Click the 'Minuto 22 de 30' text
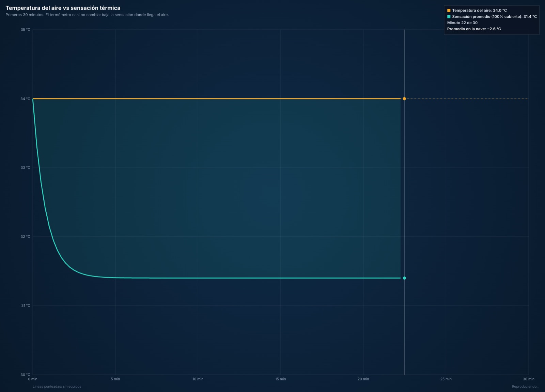Image resolution: width=545 pixels, height=392 pixels. click(x=462, y=23)
